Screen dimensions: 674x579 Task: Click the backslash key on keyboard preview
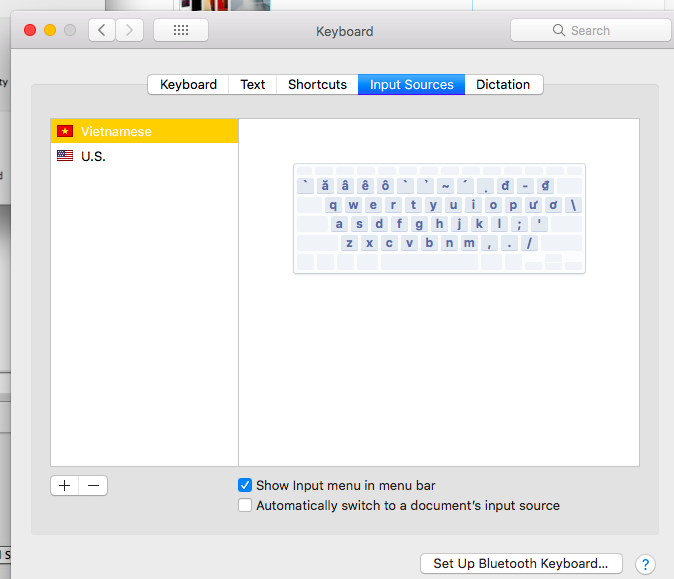pos(573,205)
